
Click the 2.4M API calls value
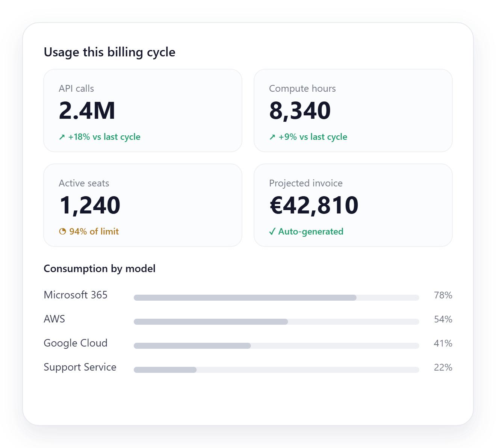coord(87,111)
